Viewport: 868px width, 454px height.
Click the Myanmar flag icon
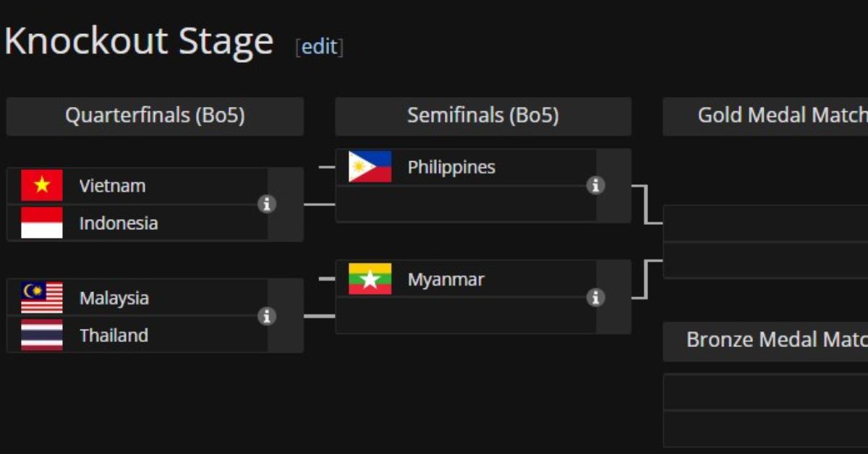tap(370, 279)
